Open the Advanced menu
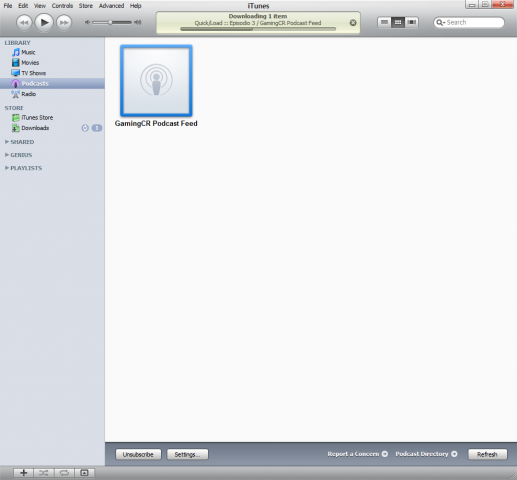 (111, 6)
